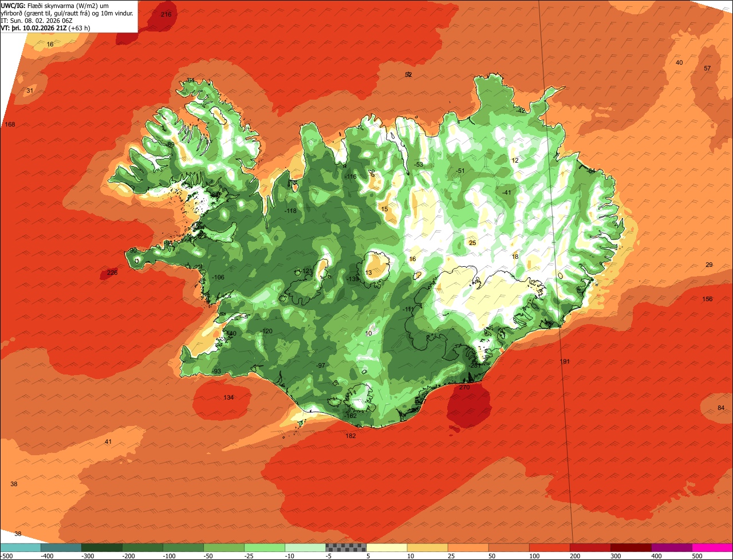Click the legend swatch between -100 and -50
The width and height of the screenshot is (733, 560).
183,547
